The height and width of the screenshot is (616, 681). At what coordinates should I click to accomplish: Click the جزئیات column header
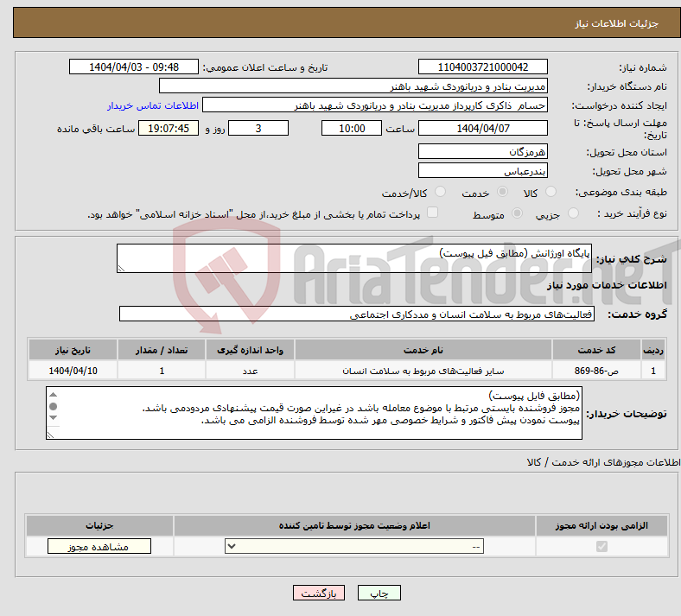(x=99, y=525)
